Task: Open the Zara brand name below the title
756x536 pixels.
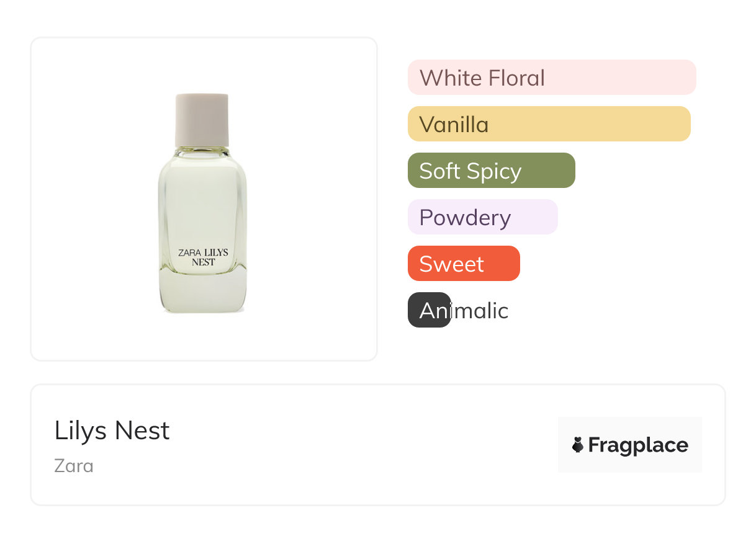Action: pos(74,465)
